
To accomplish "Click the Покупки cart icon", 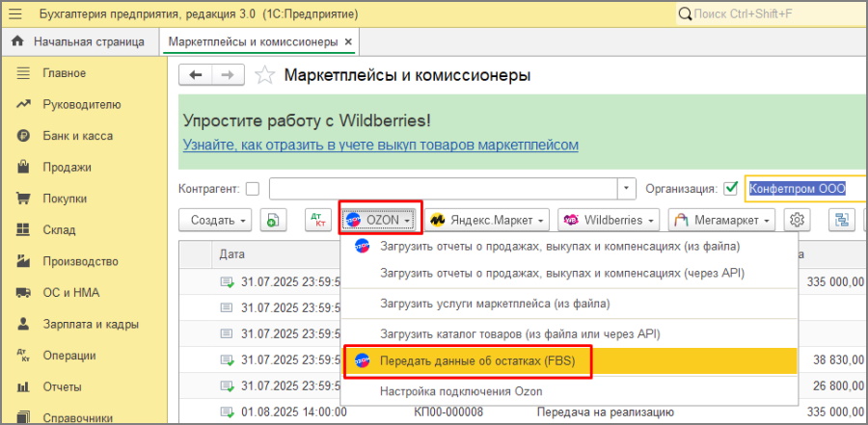I will (x=23, y=199).
